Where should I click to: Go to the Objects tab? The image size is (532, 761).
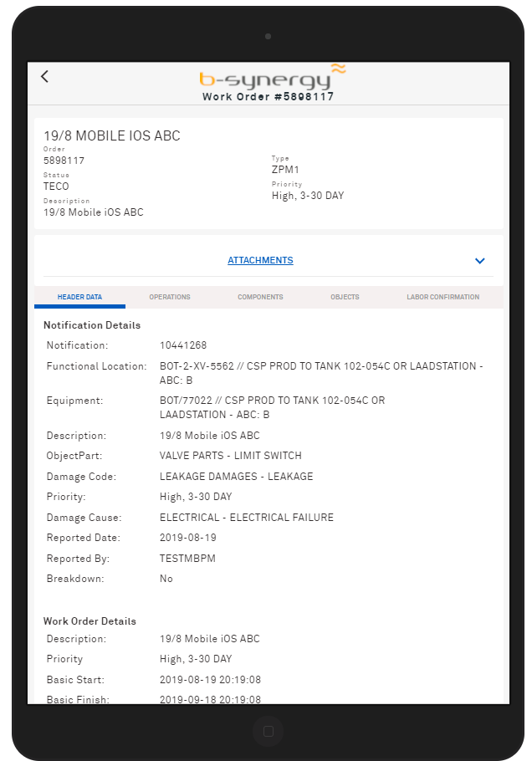pyautogui.click(x=345, y=297)
